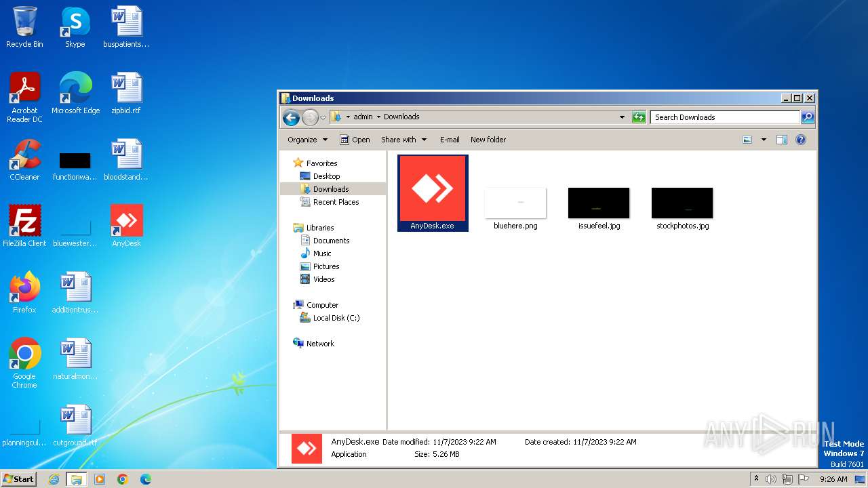
Task: Open Microsoft Edge desktop shortcut
Action: (x=75, y=93)
